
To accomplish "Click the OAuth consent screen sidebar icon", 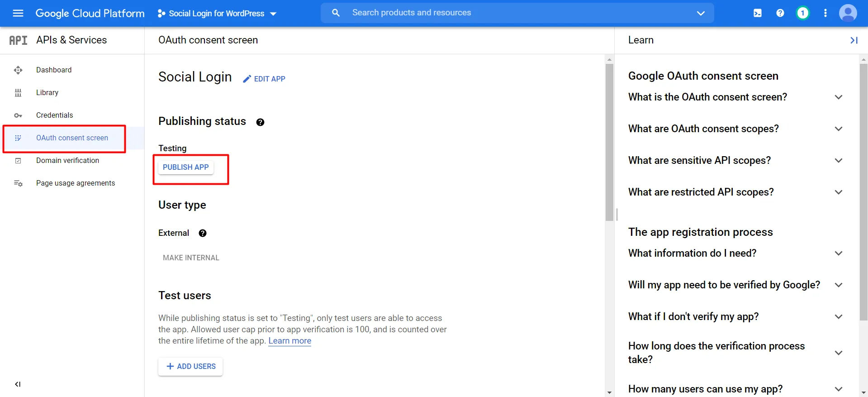I will pyautogui.click(x=18, y=138).
